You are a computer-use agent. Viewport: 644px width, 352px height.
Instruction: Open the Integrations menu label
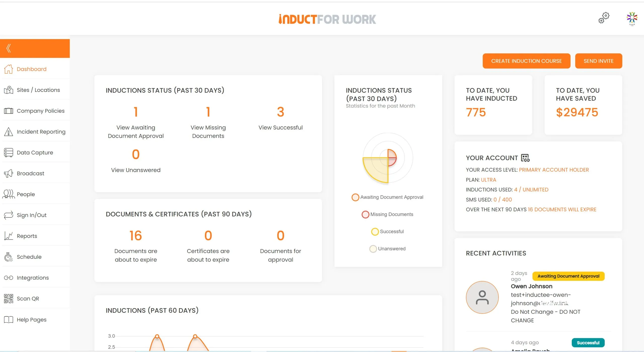pyautogui.click(x=33, y=278)
